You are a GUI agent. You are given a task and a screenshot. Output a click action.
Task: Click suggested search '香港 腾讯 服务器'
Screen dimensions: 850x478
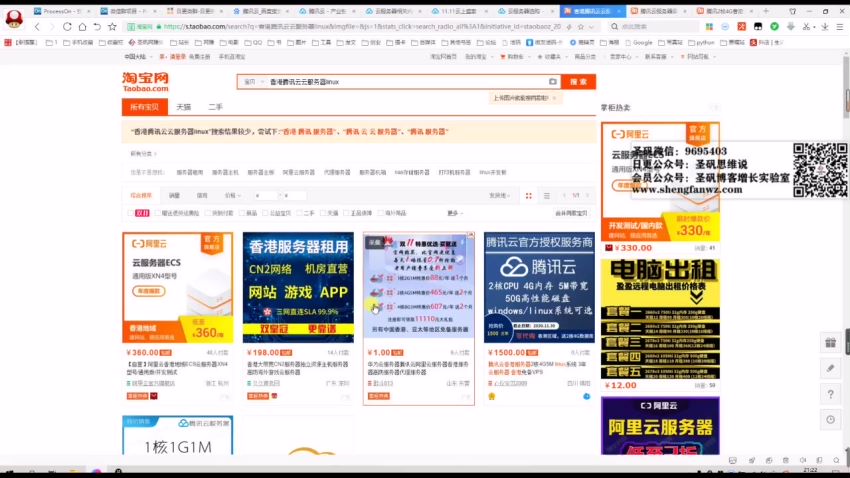click(x=308, y=132)
